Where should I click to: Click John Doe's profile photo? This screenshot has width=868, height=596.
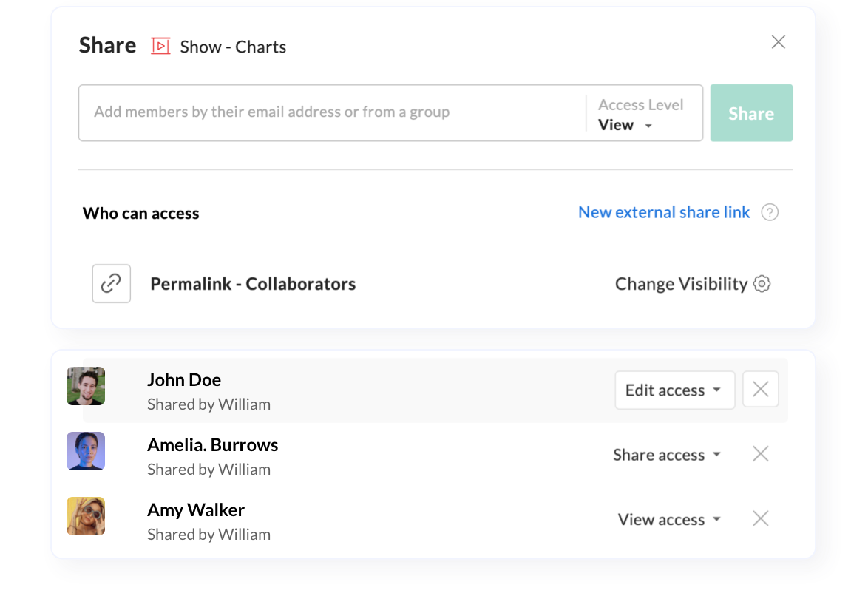(x=86, y=386)
